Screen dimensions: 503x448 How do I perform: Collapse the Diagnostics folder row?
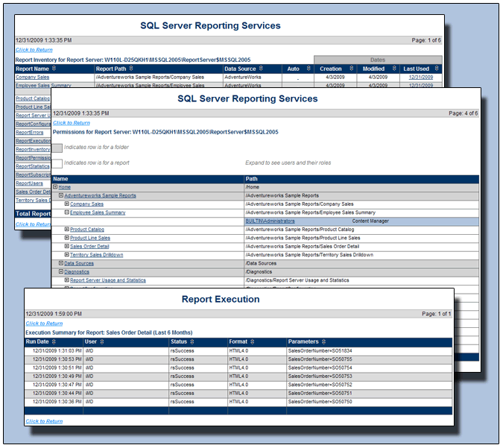[61, 271]
